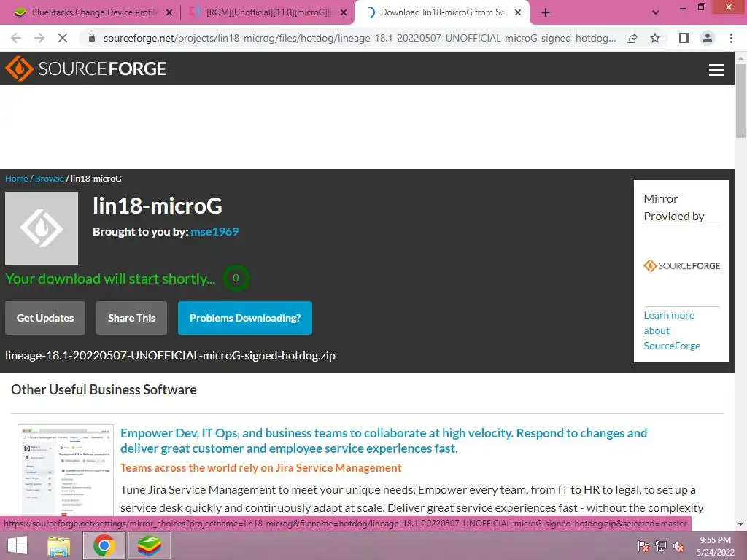Open the Home breadcrumb link
Screen dimensions: 747x560
click(17, 179)
